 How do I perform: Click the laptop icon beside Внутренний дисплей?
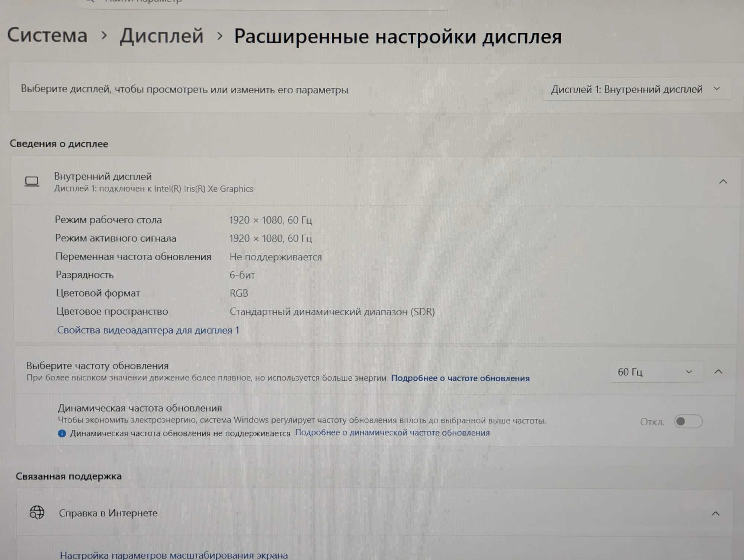coord(32,182)
